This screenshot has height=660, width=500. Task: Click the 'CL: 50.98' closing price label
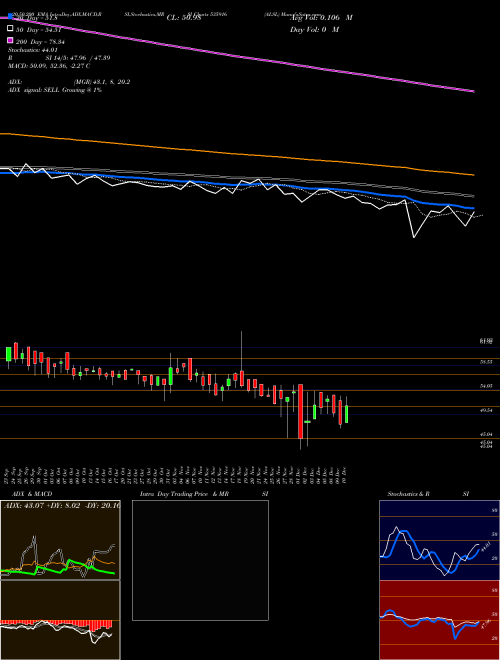coord(184,18)
